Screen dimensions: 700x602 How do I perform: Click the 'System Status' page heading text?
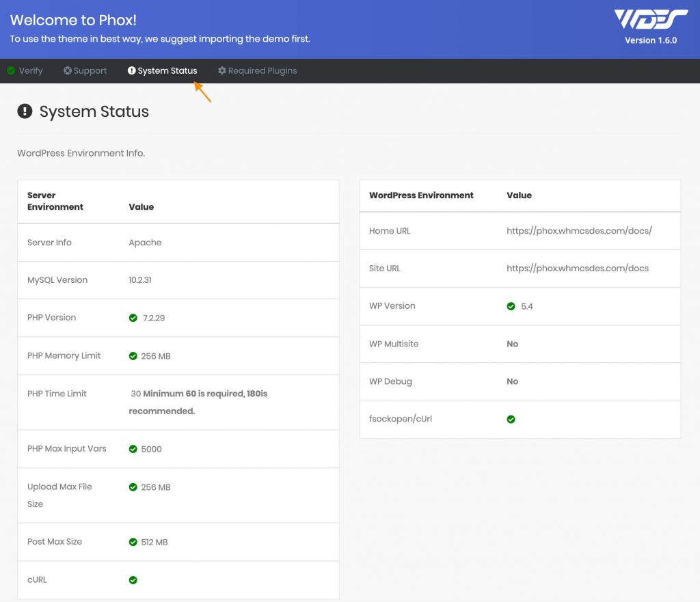pyautogui.click(x=94, y=111)
